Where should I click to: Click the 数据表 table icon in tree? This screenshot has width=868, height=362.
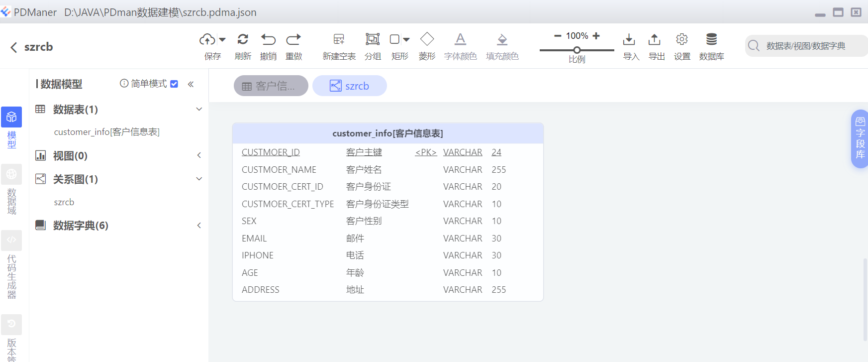tap(40, 109)
